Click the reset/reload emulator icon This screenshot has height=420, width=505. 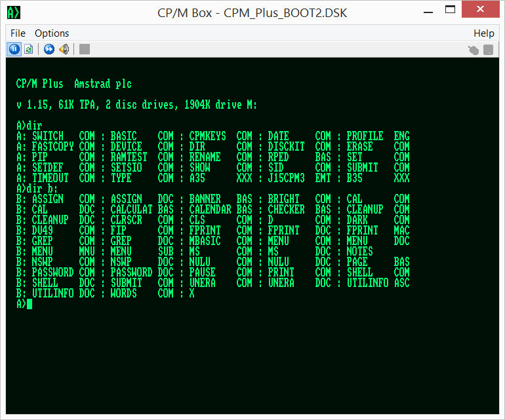pos(29,49)
